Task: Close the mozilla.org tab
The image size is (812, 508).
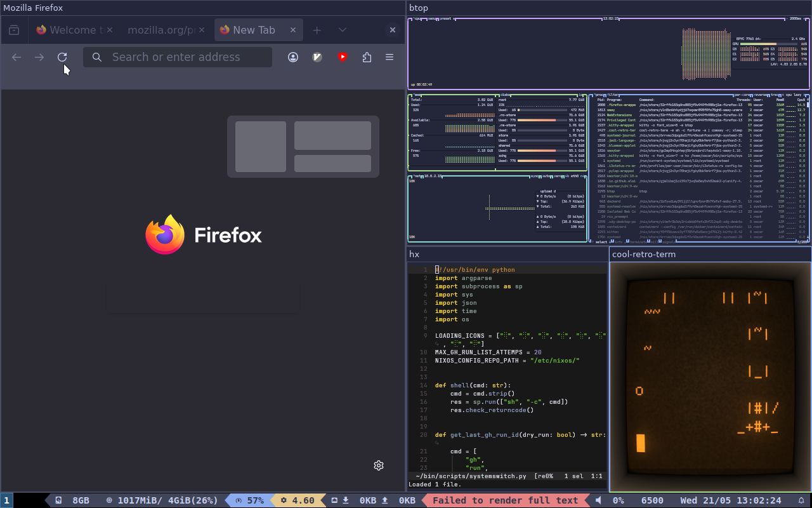Action: coord(202,30)
